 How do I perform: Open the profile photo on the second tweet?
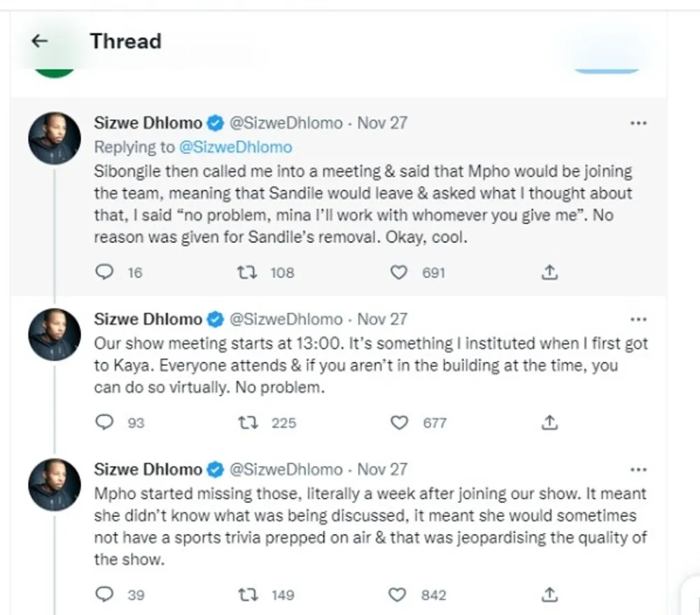coord(54,334)
